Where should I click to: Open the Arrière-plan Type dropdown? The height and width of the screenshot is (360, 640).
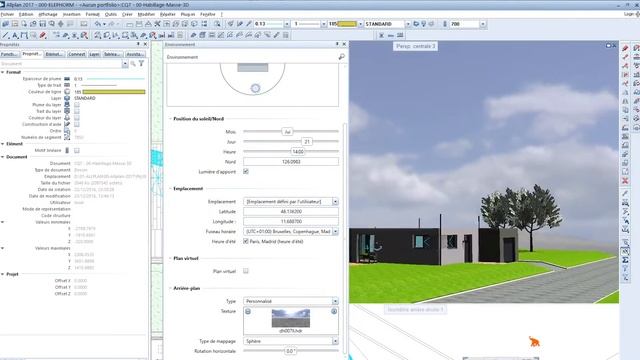coord(335,301)
